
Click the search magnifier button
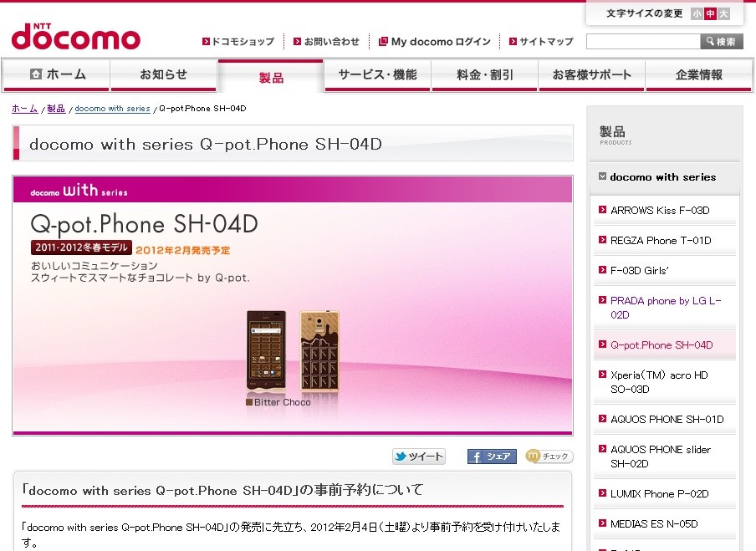point(721,42)
